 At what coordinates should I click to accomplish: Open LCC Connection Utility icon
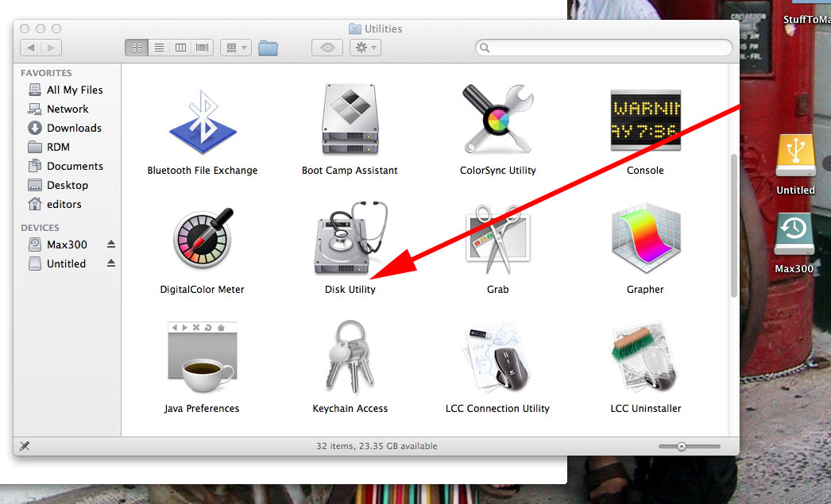tap(497, 357)
